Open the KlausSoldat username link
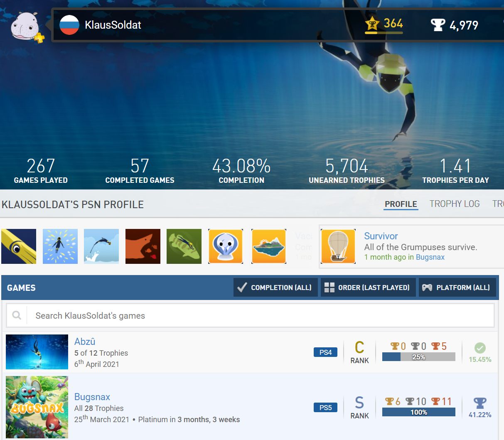This screenshot has width=504, height=440. click(113, 25)
